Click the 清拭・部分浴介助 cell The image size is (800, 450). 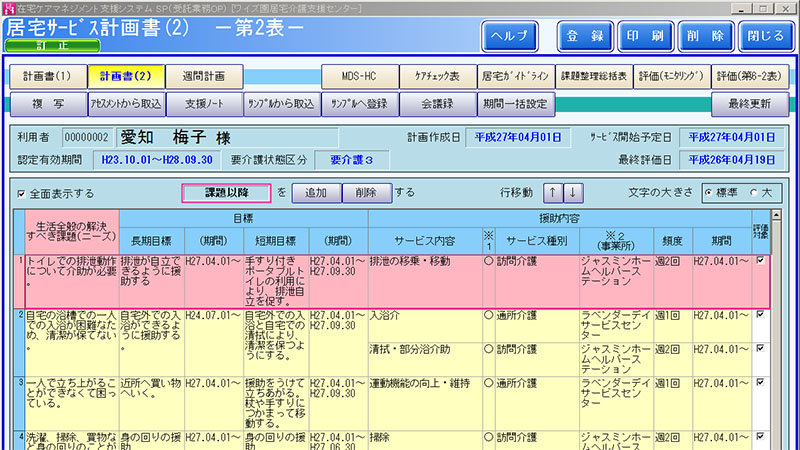point(425,360)
